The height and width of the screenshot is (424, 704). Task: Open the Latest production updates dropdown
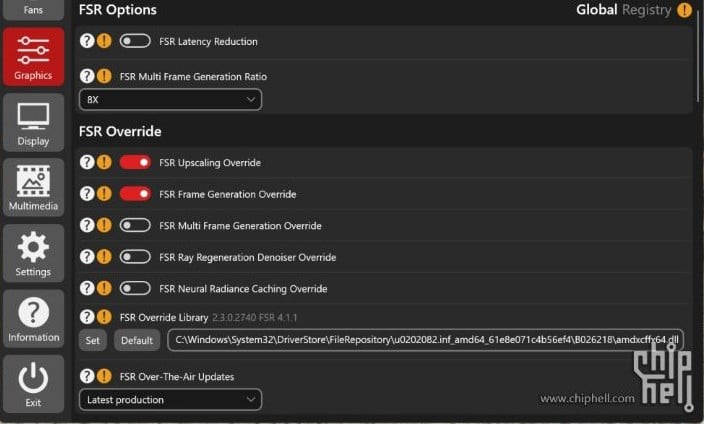pos(170,399)
